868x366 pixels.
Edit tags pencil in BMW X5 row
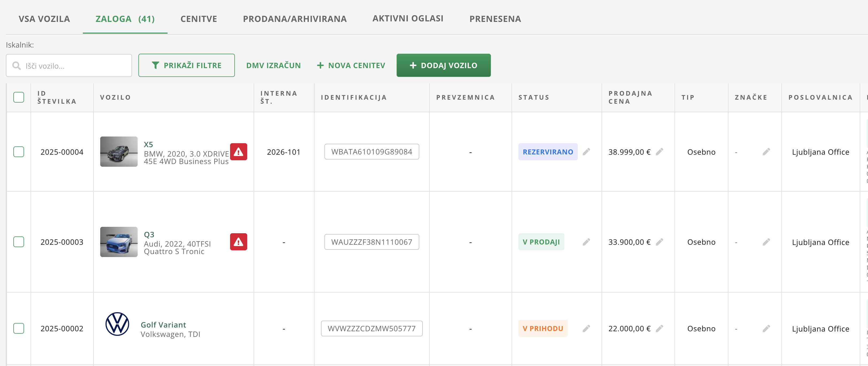click(766, 152)
